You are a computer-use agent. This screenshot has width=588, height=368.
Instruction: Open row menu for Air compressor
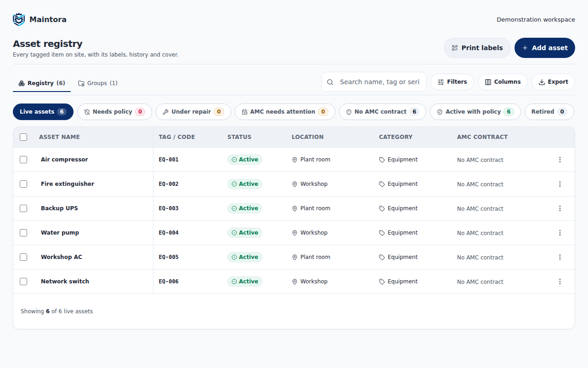[560, 160]
